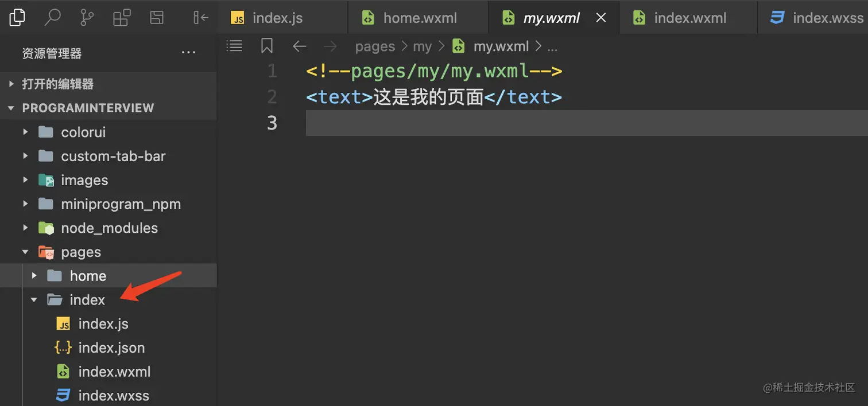This screenshot has width=868, height=406.
Task: Close the my.wxml tab
Action: [x=600, y=18]
